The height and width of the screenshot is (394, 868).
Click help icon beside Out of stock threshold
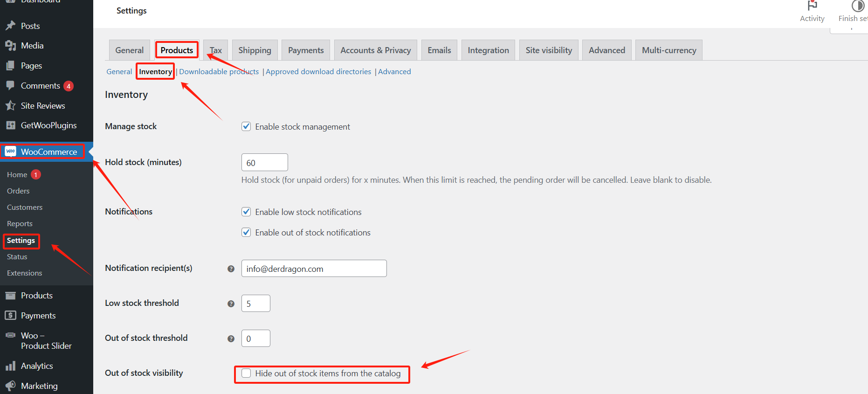point(231,339)
